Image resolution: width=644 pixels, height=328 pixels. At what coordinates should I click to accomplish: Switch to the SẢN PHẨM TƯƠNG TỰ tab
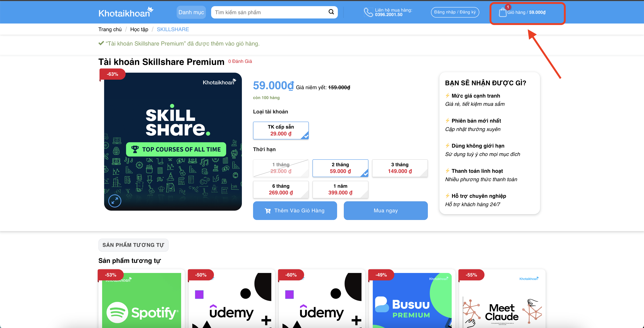(133, 245)
